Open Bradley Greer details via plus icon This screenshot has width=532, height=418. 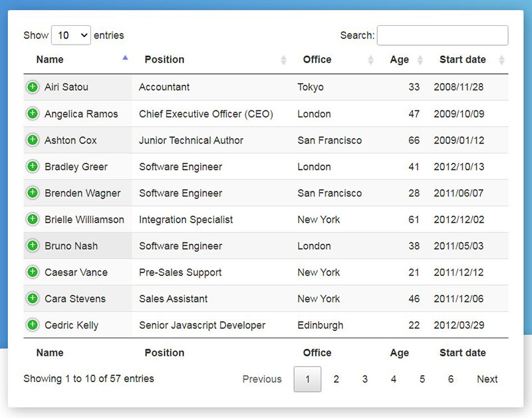tap(33, 166)
